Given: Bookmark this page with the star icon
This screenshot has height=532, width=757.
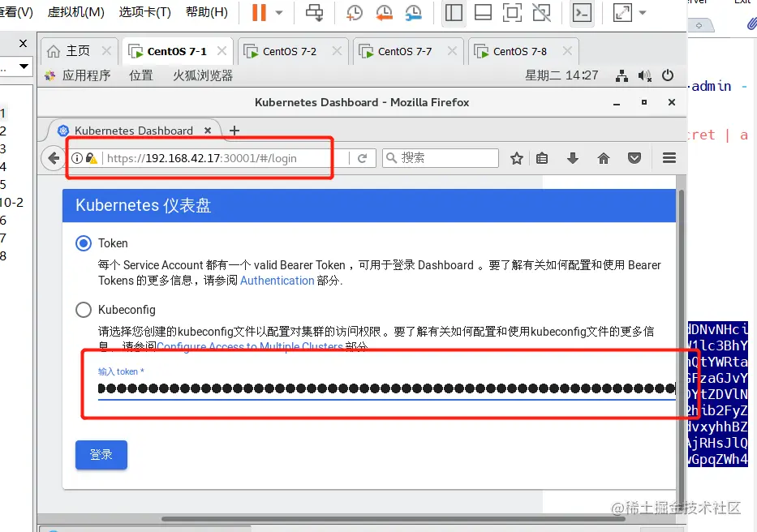Looking at the screenshot, I should (x=517, y=158).
